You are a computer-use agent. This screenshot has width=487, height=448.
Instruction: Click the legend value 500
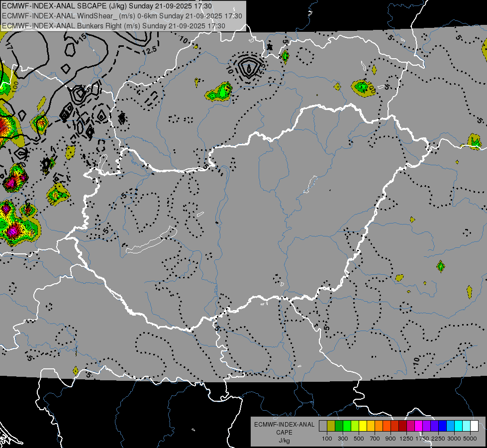pos(359,439)
